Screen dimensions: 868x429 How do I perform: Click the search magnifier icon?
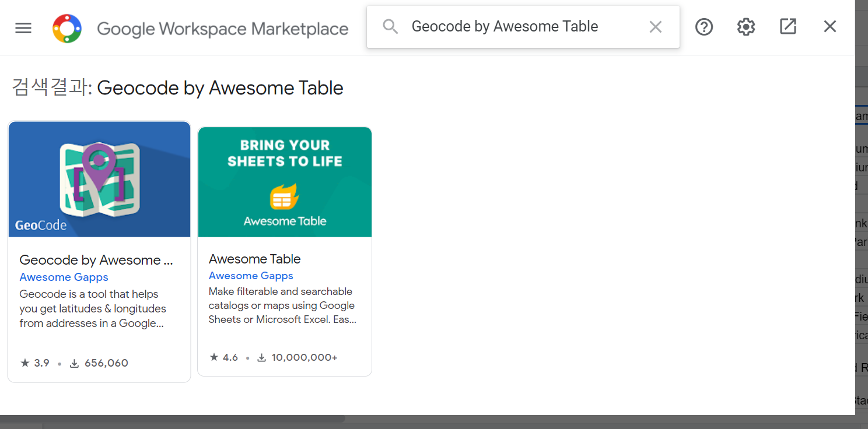click(390, 26)
